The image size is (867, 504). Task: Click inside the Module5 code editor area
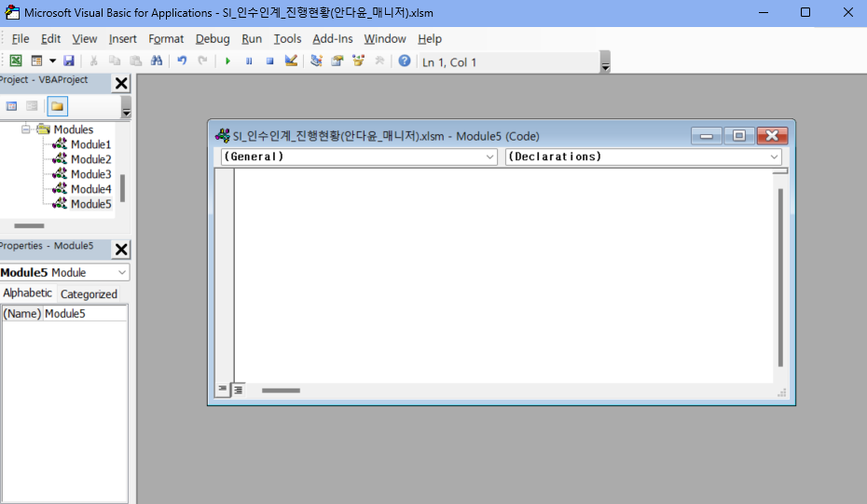click(503, 275)
